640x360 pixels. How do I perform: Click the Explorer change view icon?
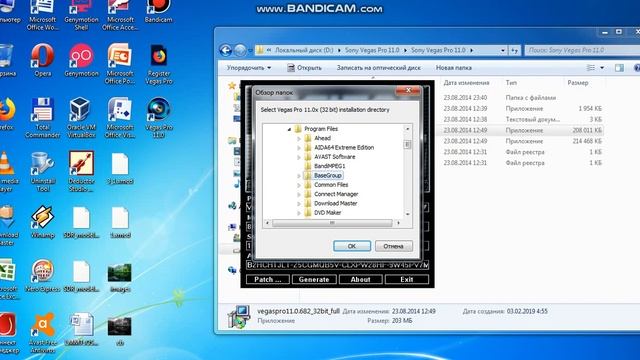(591, 68)
